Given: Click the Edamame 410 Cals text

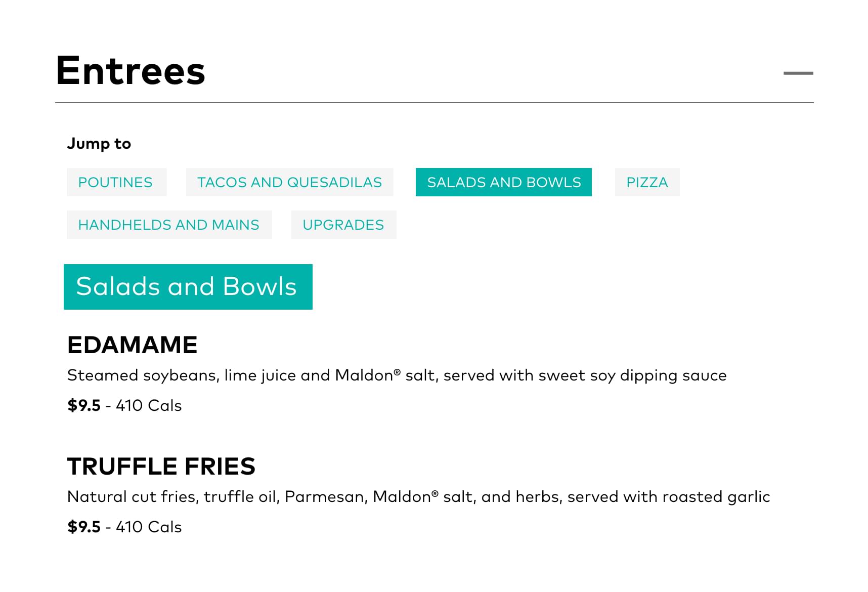Looking at the screenshot, I should click(x=149, y=406).
